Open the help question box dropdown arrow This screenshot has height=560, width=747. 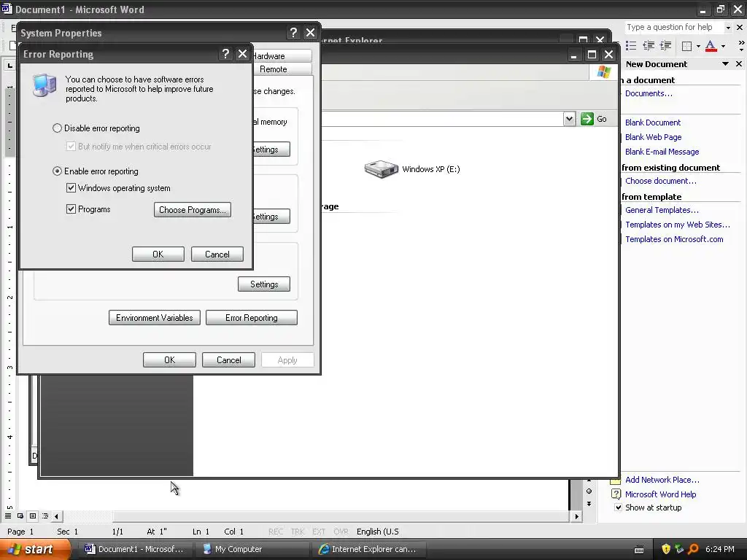click(728, 28)
